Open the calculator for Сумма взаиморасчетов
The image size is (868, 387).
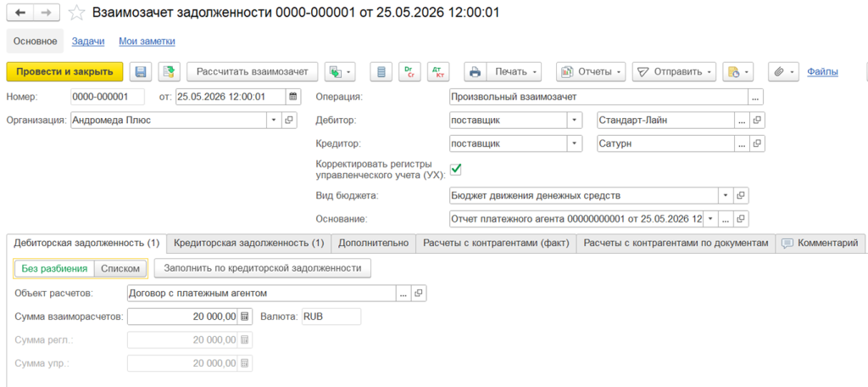245,317
